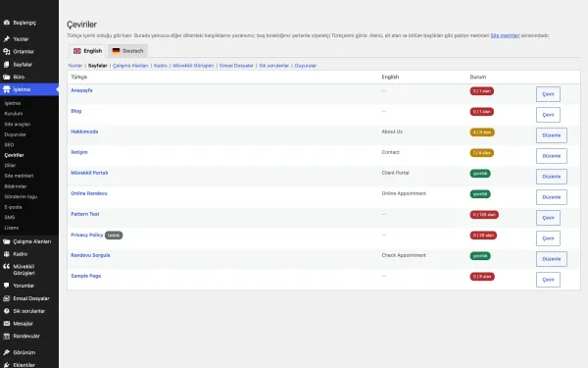The width and height of the screenshot is (588, 368).
Task: Switch to the Emsal Dosyalar filter link
Action: (x=236, y=66)
